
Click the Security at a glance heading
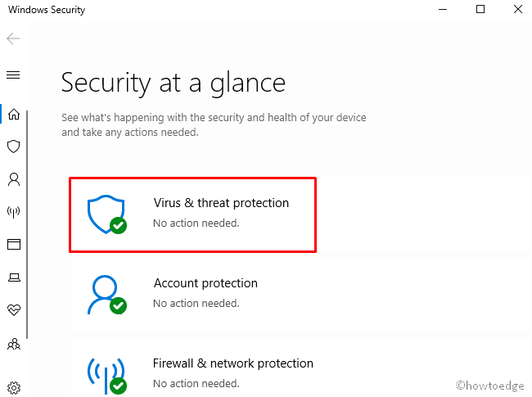coord(174,83)
